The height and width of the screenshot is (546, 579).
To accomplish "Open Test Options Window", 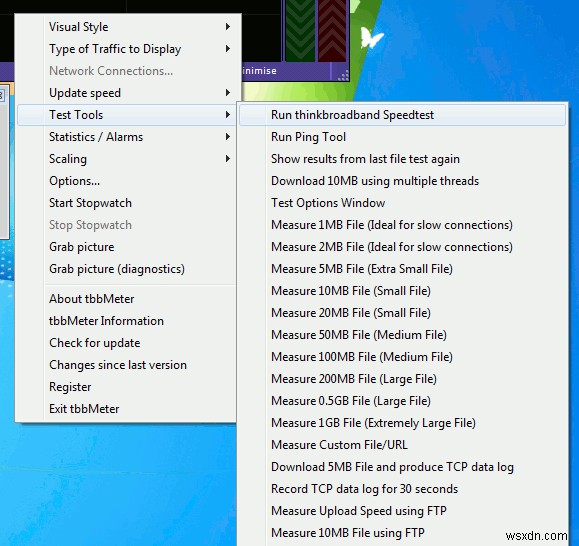I will coord(402,203).
